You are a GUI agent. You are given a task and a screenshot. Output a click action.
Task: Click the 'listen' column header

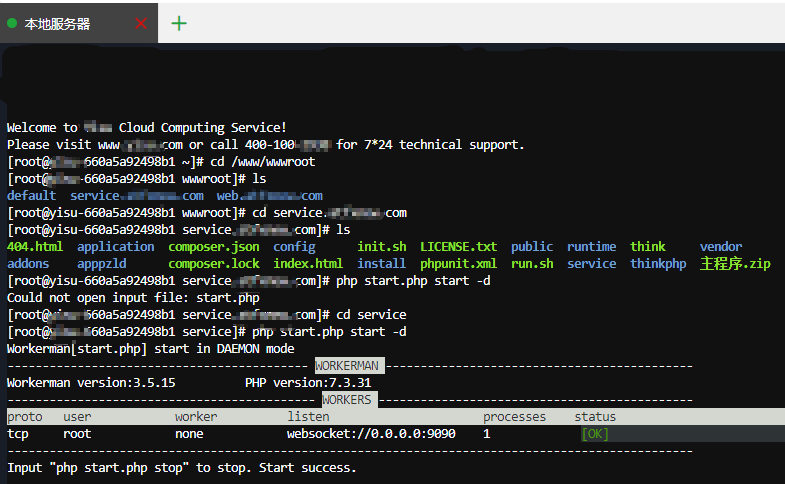[x=308, y=417]
